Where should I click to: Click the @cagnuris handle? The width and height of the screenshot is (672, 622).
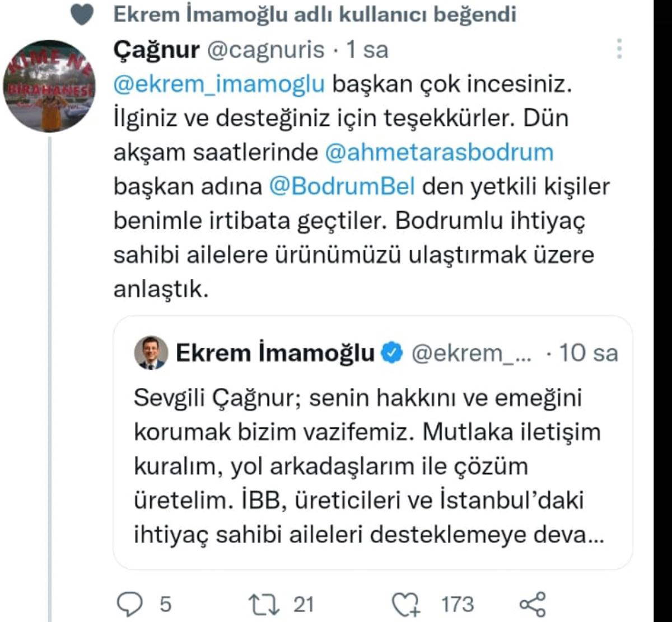point(266,50)
